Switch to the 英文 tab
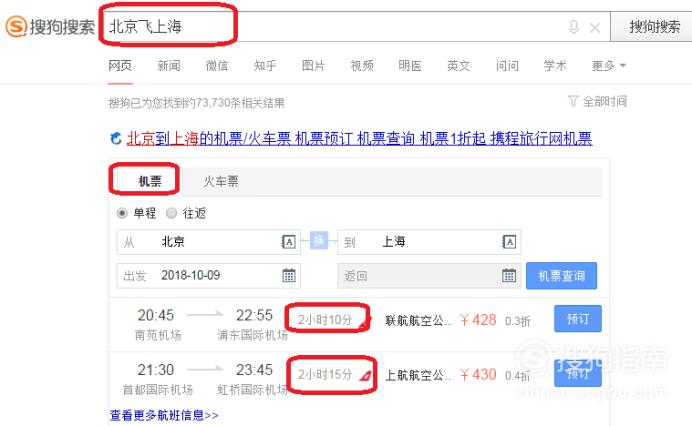The width and height of the screenshot is (692, 426). [459, 66]
